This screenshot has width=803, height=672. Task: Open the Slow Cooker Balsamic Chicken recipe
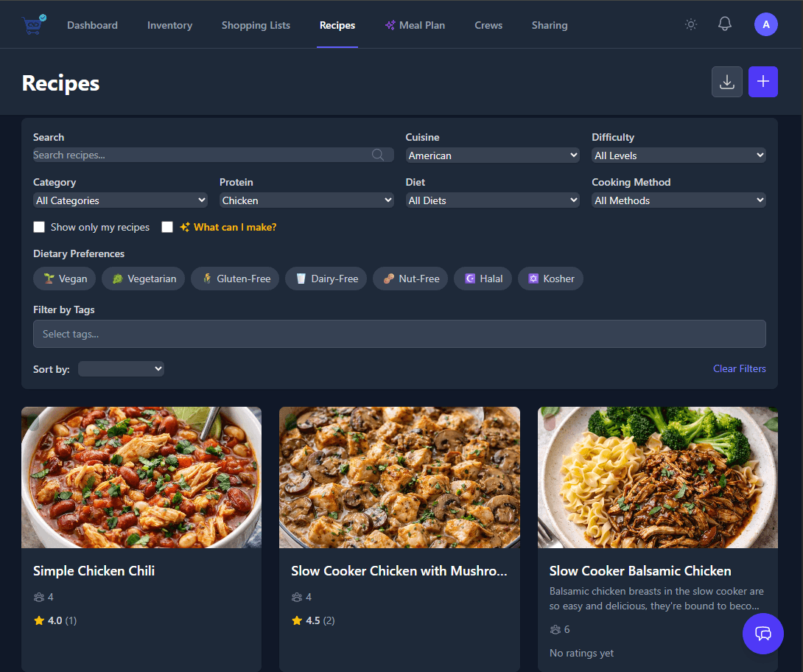coord(639,570)
